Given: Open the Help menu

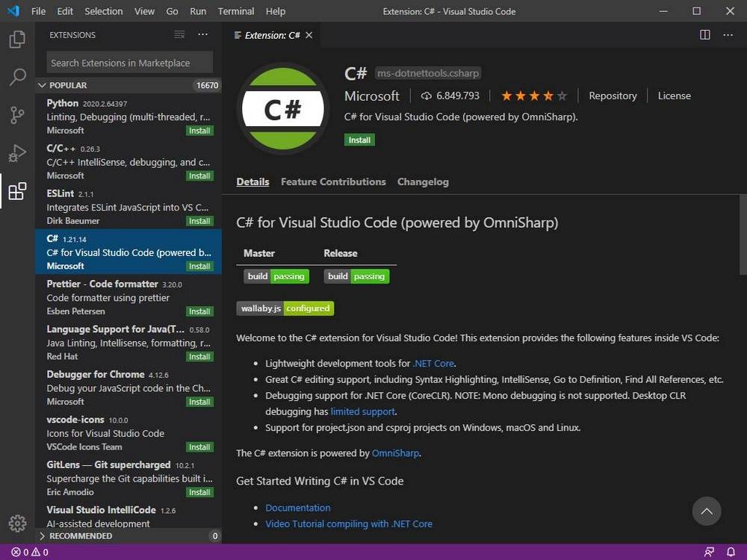Looking at the screenshot, I should point(276,11).
